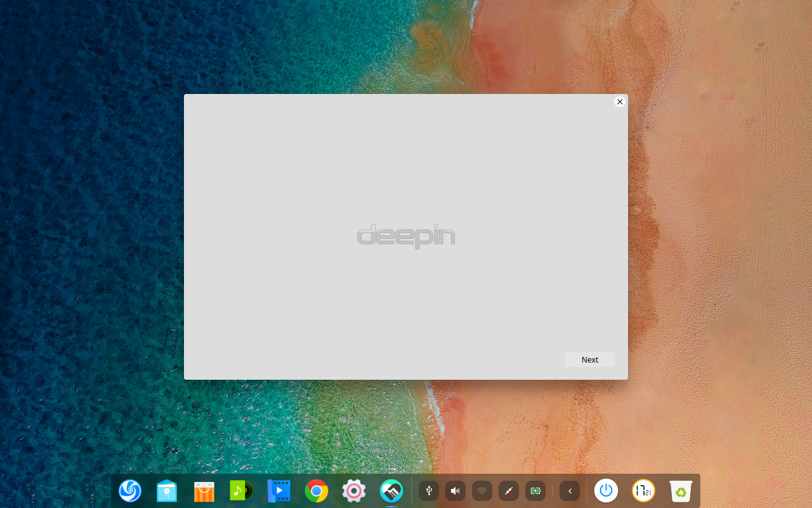Open the USB device tray icon
Image resolution: width=812 pixels, height=508 pixels.
click(x=429, y=491)
